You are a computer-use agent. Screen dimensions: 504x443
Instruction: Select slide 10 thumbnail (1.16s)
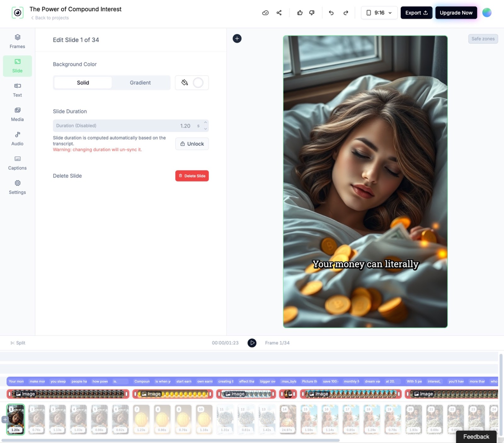pyautogui.click(x=204, y=419)
